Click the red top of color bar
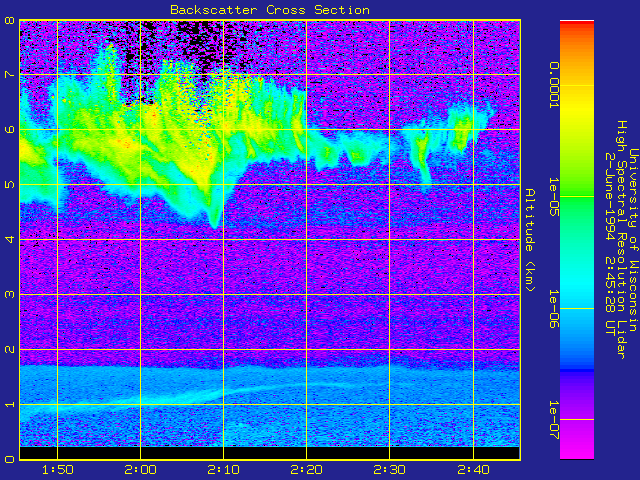Screen dimensions: 640x480 577,24
